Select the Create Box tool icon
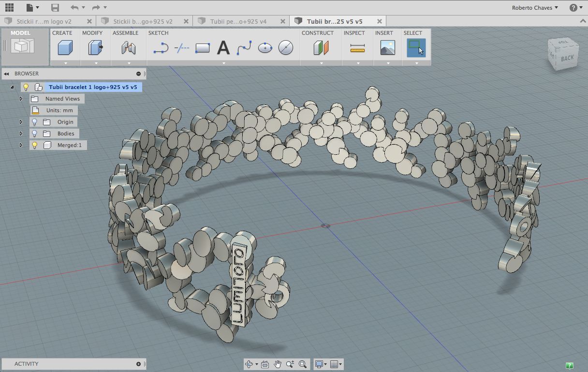Image resolution: width=588 pixels, height=372 pixels. tap(65, 47)
